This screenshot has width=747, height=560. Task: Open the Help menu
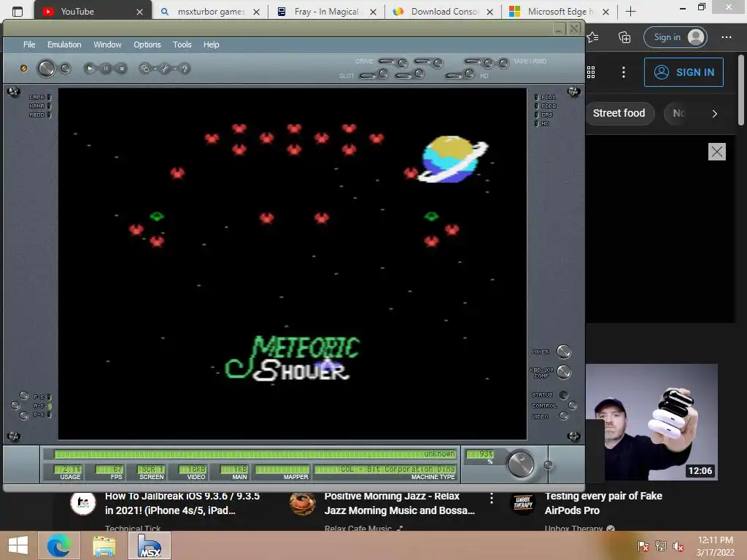tap(211, 44)
